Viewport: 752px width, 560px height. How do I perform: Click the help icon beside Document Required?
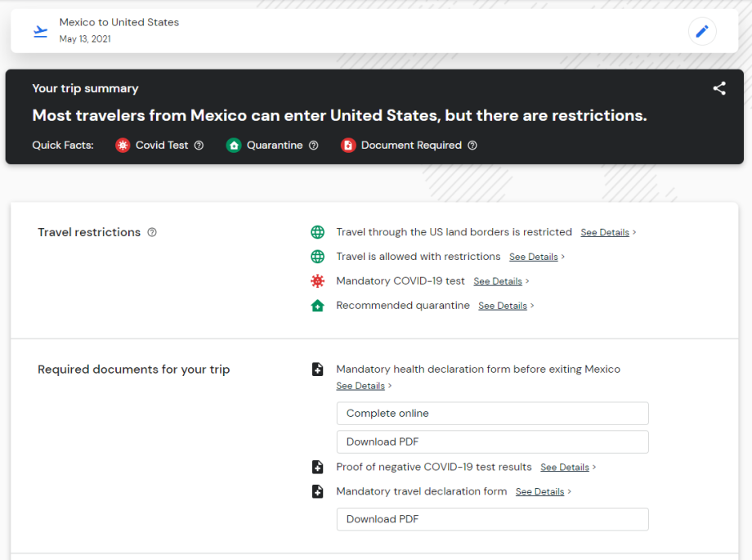point(472,146)
